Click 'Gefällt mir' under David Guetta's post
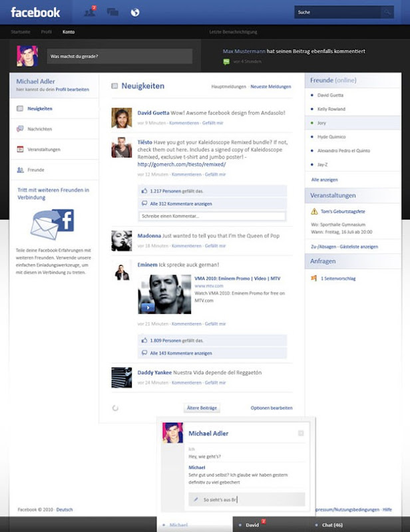The height and width of the screenshot is (532, 410). [x=212, y=123]
